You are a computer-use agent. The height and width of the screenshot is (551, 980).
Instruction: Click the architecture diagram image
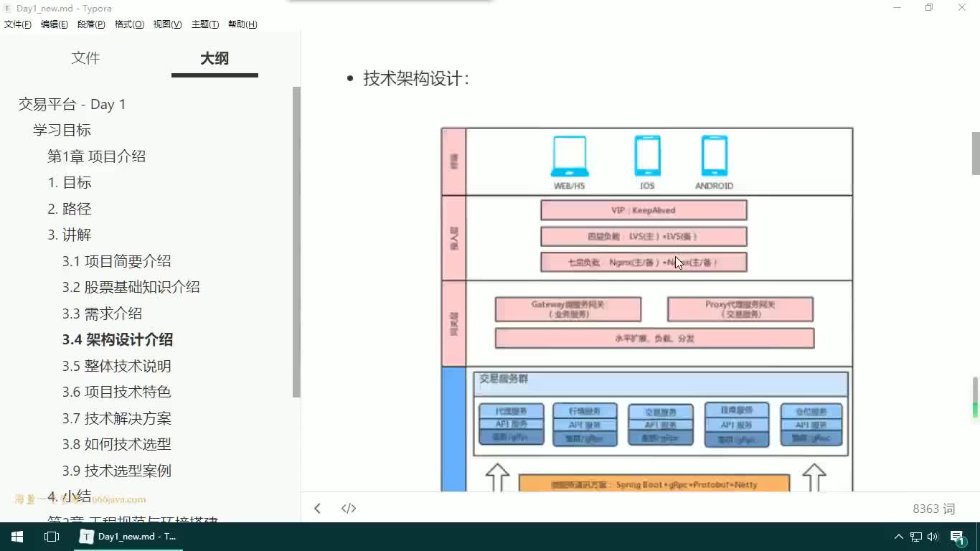(x=647, y=309)
